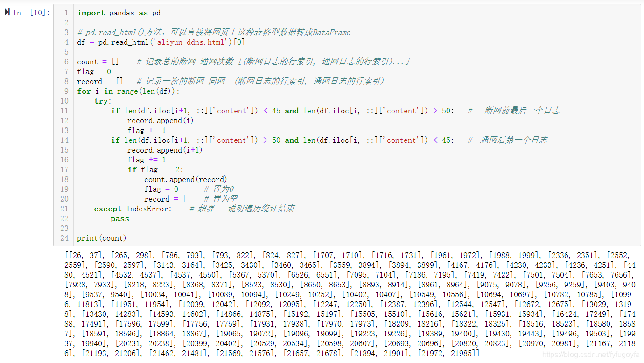This screenshot has width=644, height=363.
Task: Click the '< 45 and' condition on line 11
Action: click(x=281, y=111)
